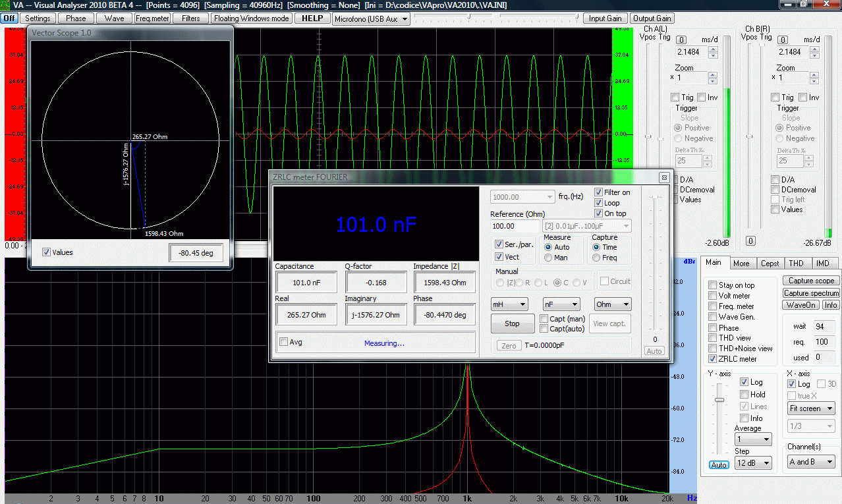Open the Freq.meter tool from toolbar
The image size is (842, 504).
pyautogui.click(x=152, y=18)
